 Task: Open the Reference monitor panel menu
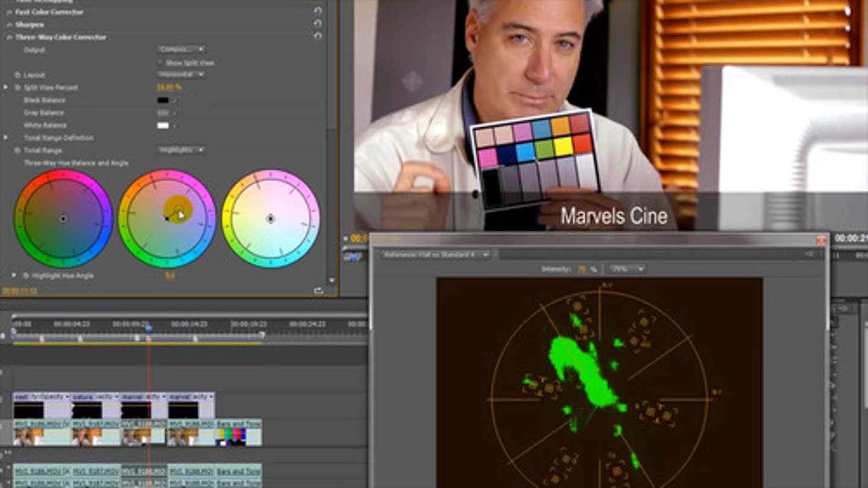(810, 255)
